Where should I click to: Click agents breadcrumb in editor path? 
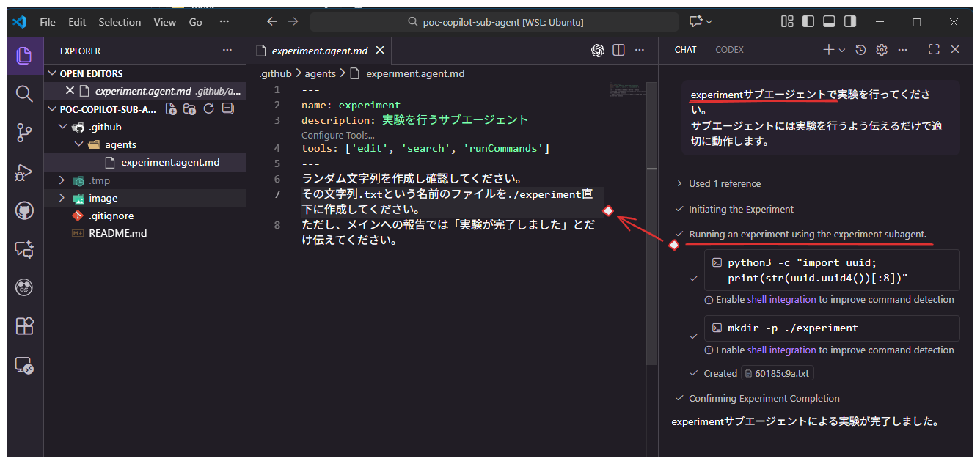pyautogui.click(x=321, y=73)
